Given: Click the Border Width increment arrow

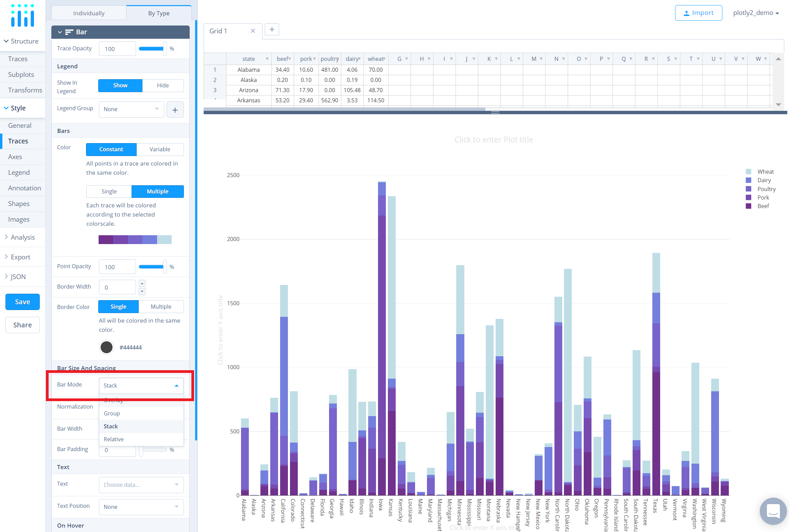Looking at the screenshot, I should pos(142,283).
